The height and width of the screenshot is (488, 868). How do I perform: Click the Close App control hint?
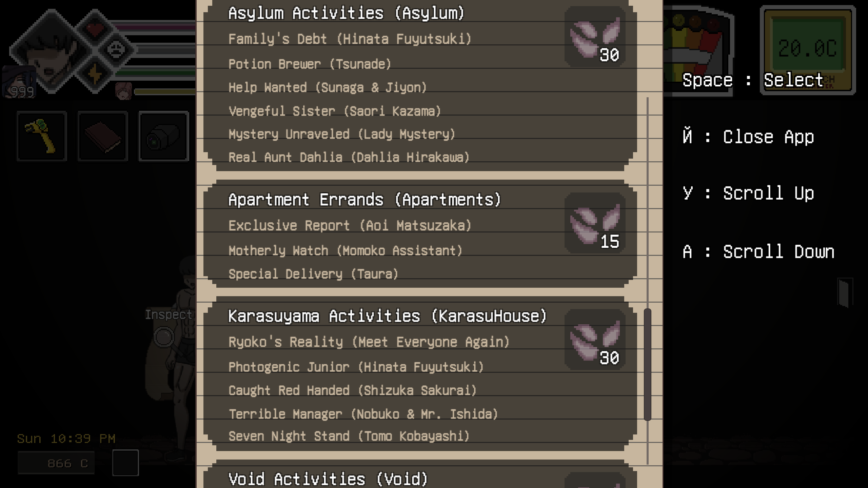[748, 137]
